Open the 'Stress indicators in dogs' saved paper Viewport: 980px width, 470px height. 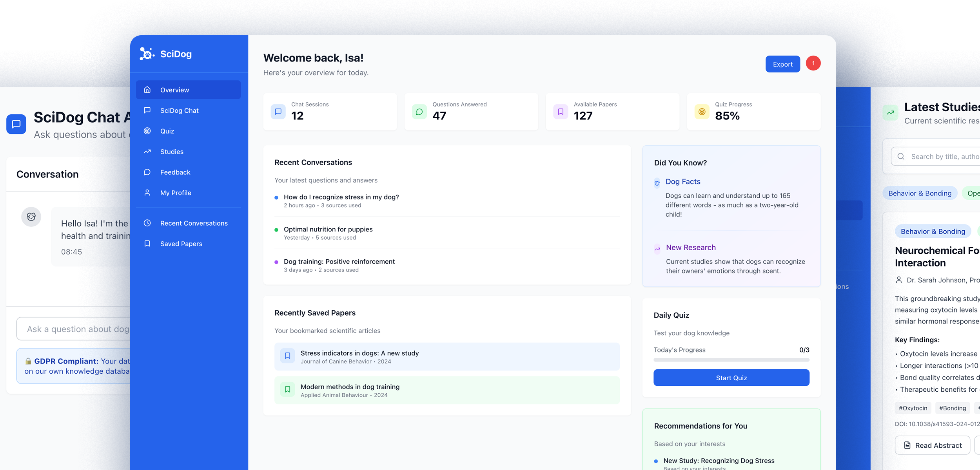point(447,356)
